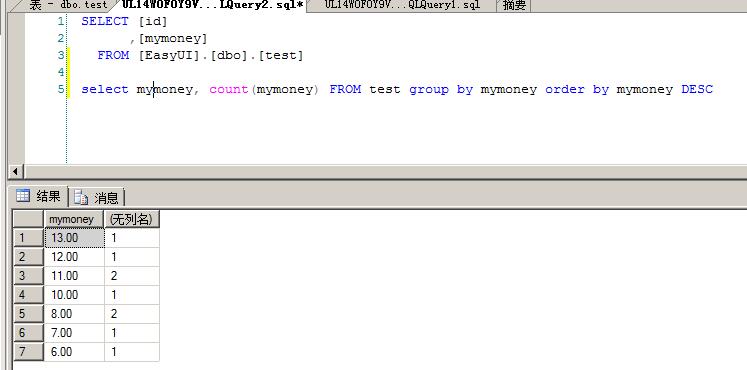Click the select-all corner cell of results grid

pos(28,219)
